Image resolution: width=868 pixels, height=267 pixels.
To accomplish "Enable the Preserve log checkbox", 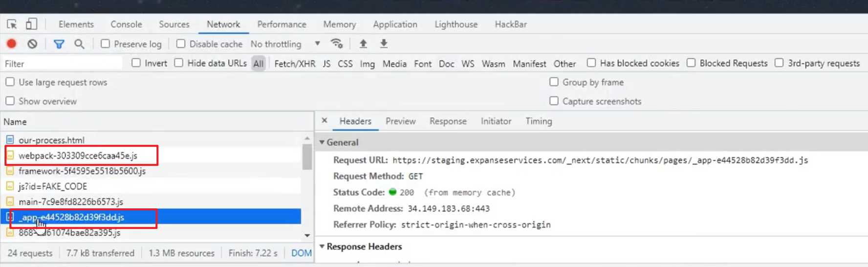I will click(x=105, y=44).
